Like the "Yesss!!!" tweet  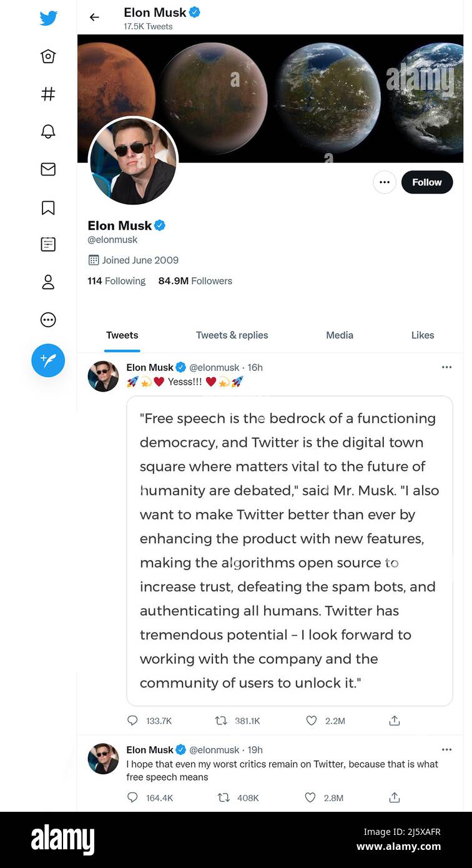point(312,721)
